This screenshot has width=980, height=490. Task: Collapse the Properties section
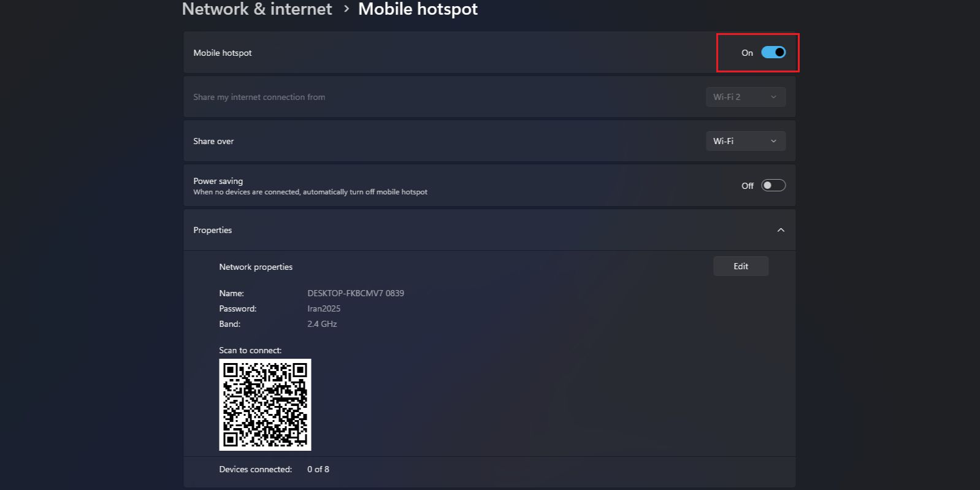coord(781,230)
